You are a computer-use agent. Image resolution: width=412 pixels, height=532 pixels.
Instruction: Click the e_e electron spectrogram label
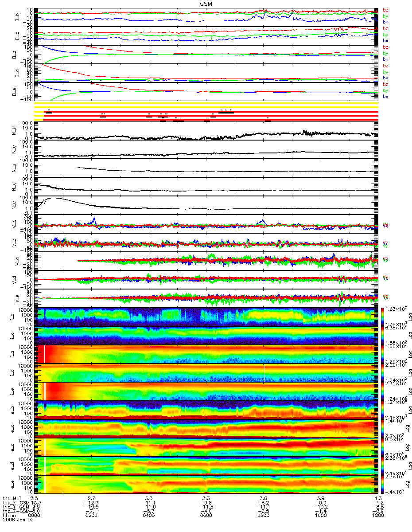pyautogui.click(x=12, y=485)
